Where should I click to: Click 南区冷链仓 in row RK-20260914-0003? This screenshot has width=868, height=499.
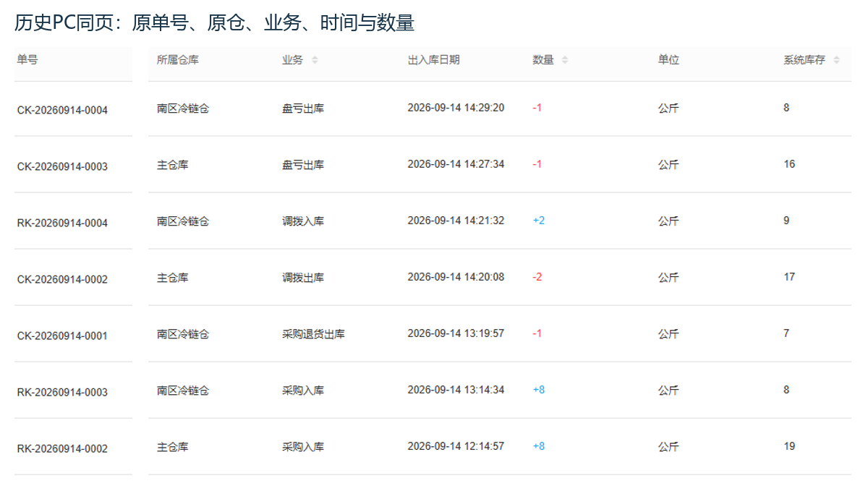point(183,391)
